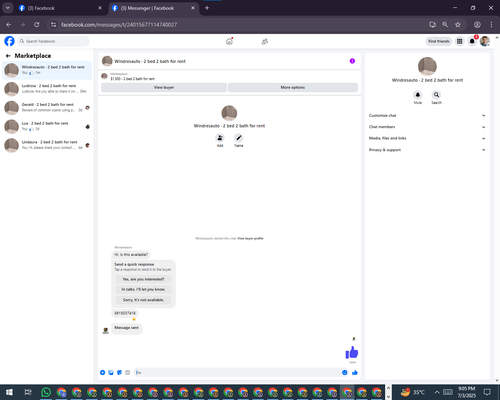The width and height of the screenshot is (500, 400).
Task: View site information icon in address bar
Action: pos(53,25)
